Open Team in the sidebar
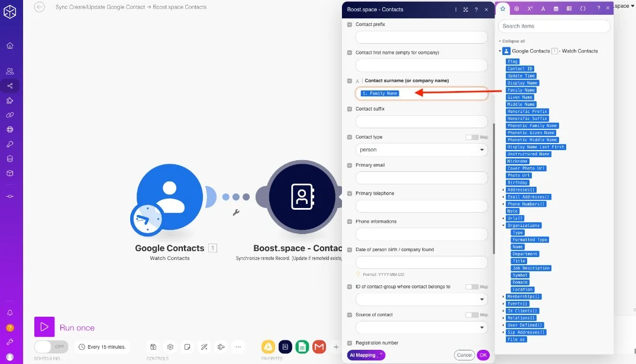The width and height of the screenshot is (636, 364). [10, 71]
